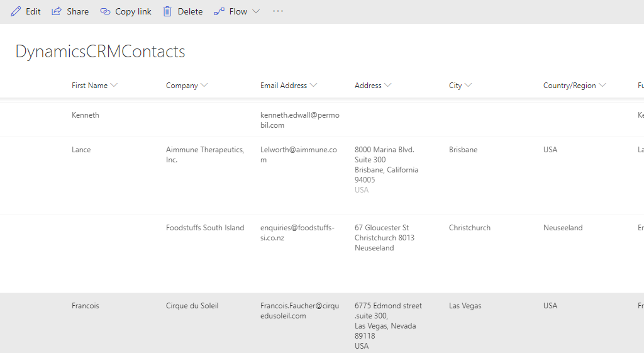Open the more options ellipsis menu
The image size is (644, 353).
coord(278,11)
